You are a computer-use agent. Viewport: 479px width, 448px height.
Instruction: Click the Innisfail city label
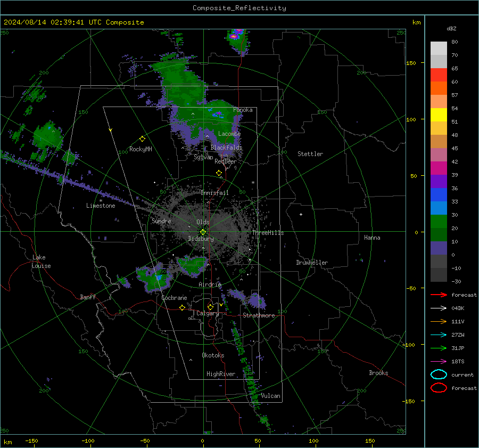tap(214, 193)
